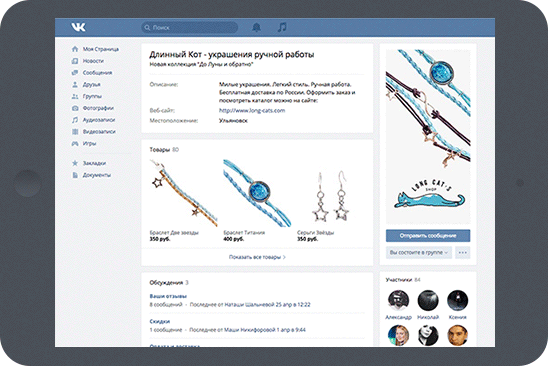Expand the Вы состоите в группе dropdown
Screen dimensions: 548x366
point(419,252)
